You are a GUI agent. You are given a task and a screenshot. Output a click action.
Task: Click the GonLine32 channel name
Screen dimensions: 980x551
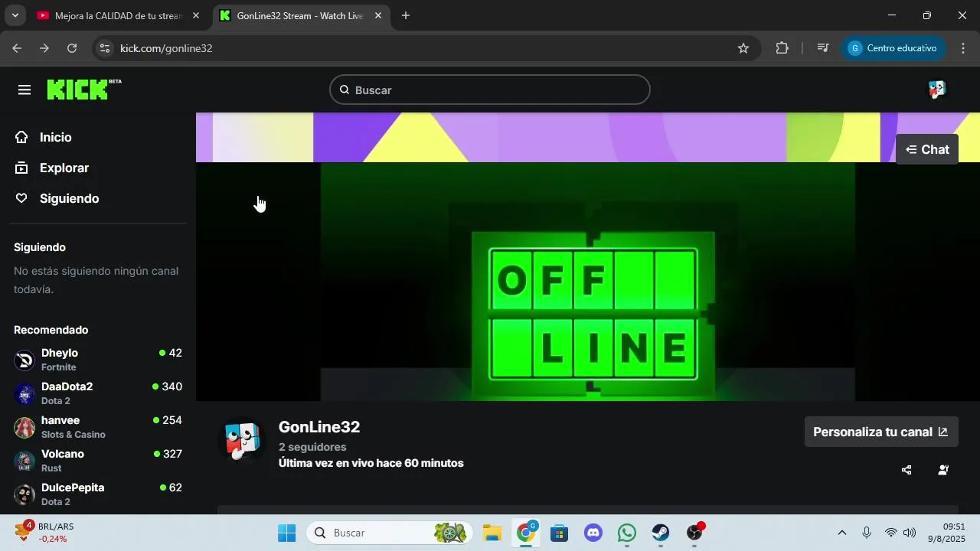tap(319, 427)
